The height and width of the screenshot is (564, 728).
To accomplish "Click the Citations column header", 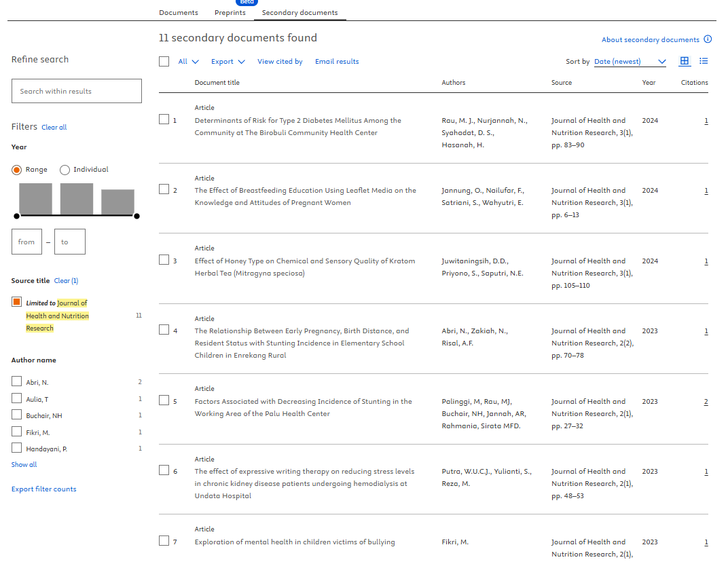I will [x=695, y=83].
